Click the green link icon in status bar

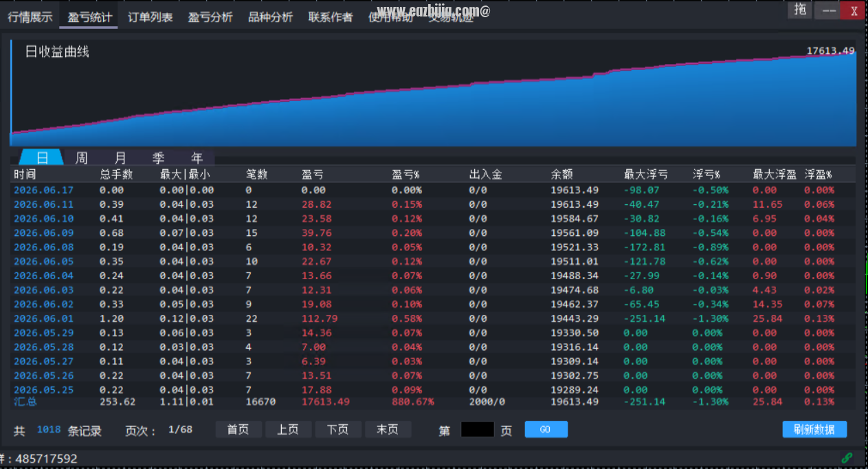coord(847,458)
